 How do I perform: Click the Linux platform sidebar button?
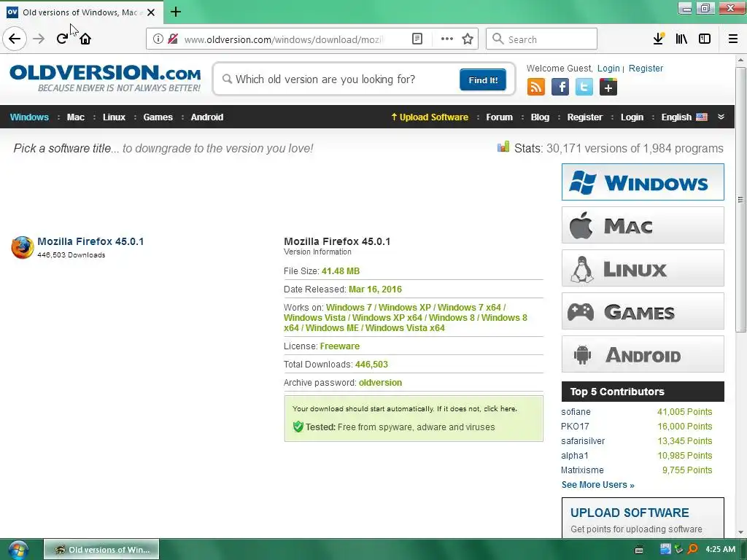(643, 268)
